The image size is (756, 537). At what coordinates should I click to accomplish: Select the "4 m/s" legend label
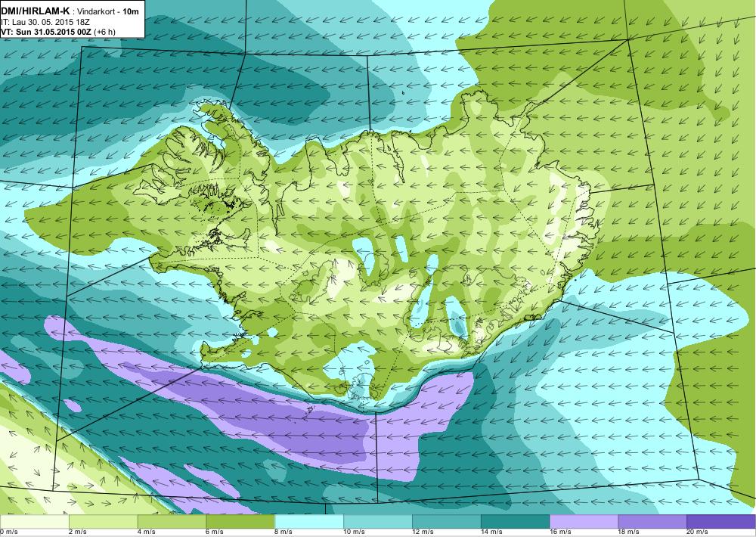point(146,532)
